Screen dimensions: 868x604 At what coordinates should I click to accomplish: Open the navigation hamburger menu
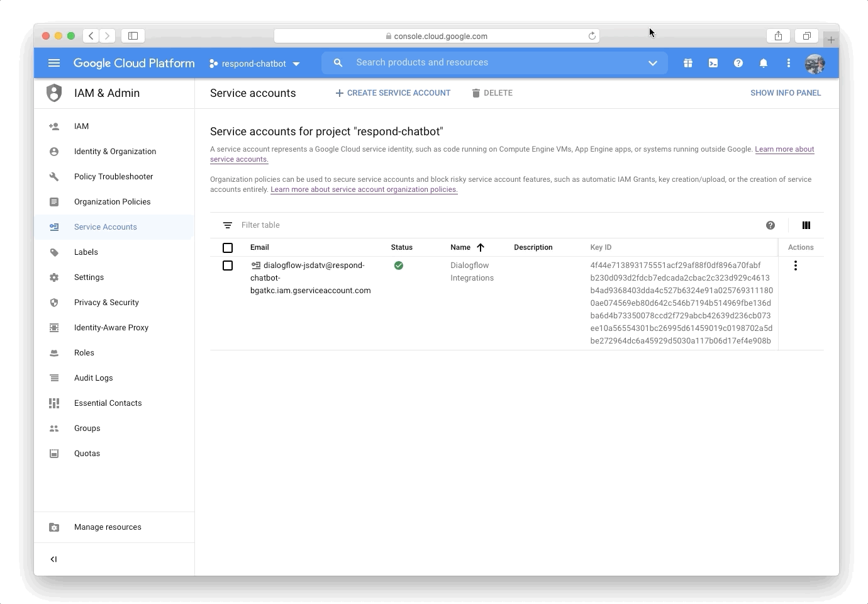click(54, 63)
